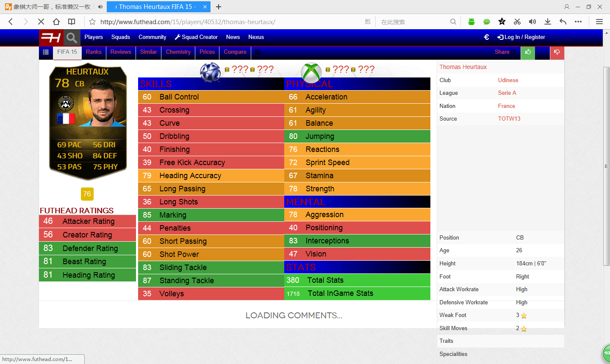Screen dimensions: 610x364
Task: Switch to the Similar tab
Action: [x=149, y=52]
